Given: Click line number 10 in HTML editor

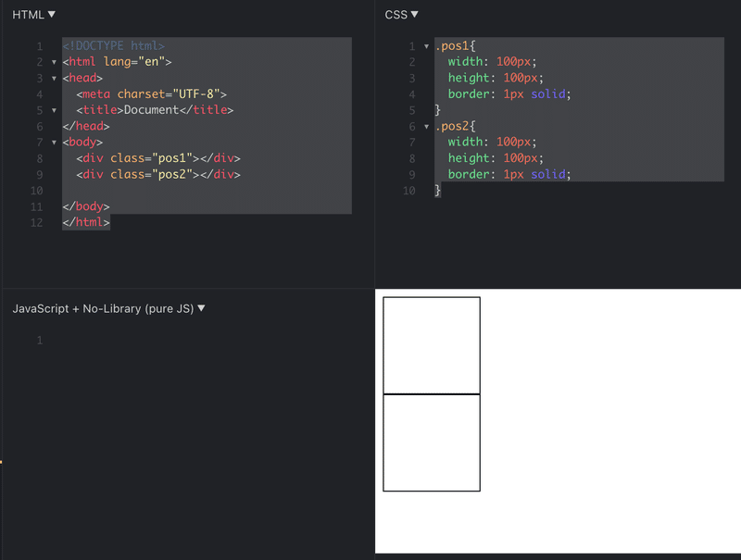Looking at the screenshot, I should [x=37, y=191].
